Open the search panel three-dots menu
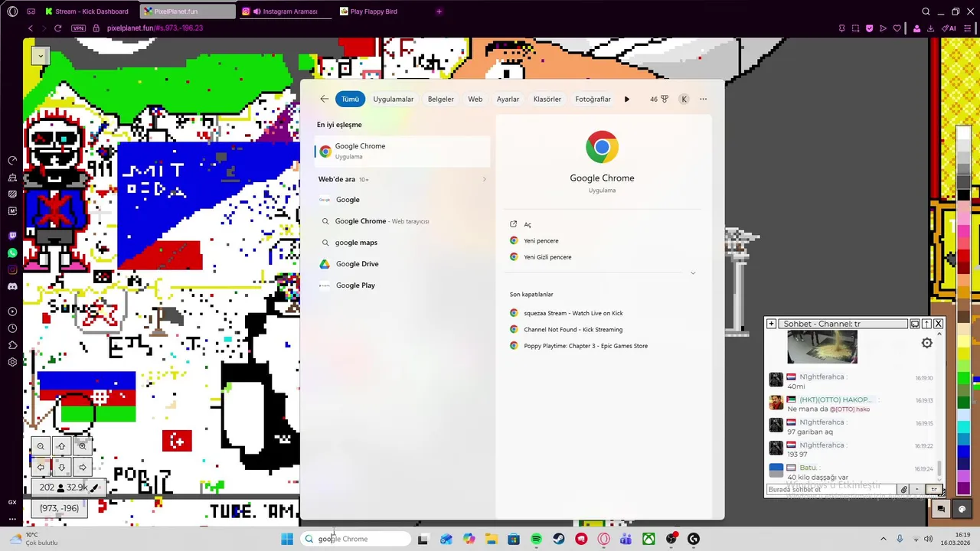 (703, 99)
